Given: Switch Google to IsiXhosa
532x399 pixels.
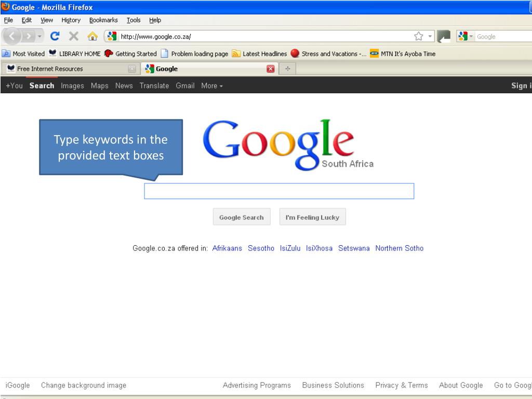Looking at the screenshot, I should tap(320, 248).
